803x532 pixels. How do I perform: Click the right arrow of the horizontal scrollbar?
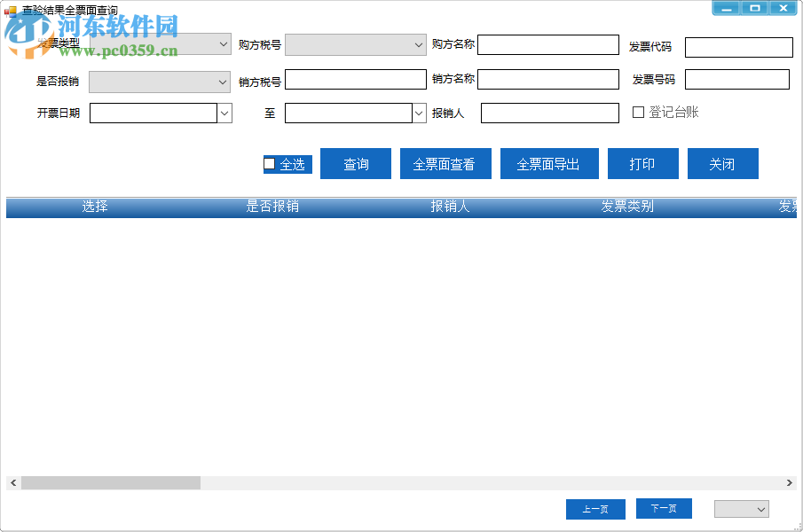(x=789, y=483)
